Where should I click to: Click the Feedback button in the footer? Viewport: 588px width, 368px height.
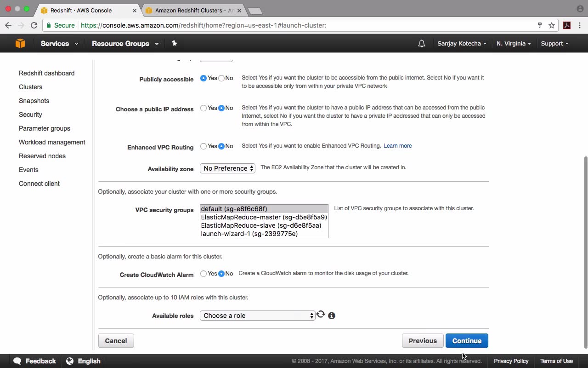pos(35,361)
